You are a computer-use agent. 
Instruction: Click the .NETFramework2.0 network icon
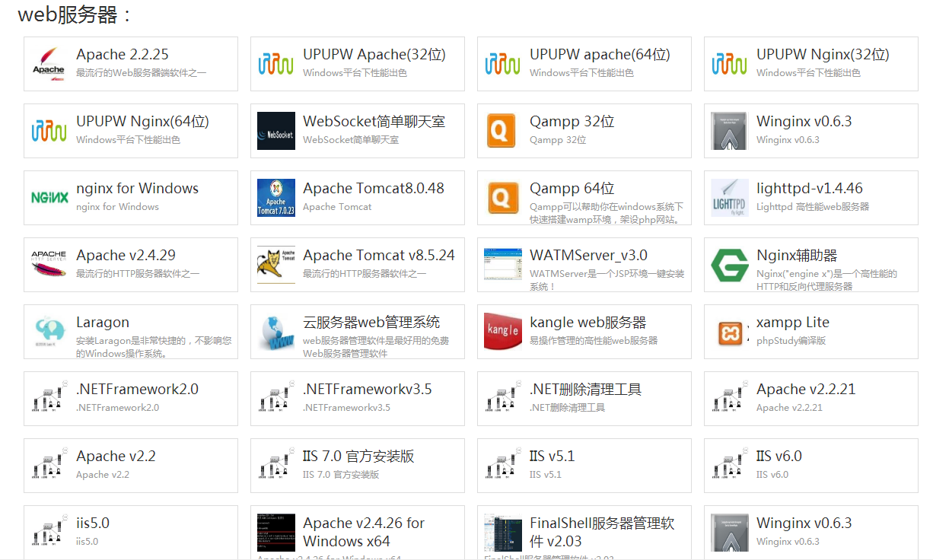point(49,399)
